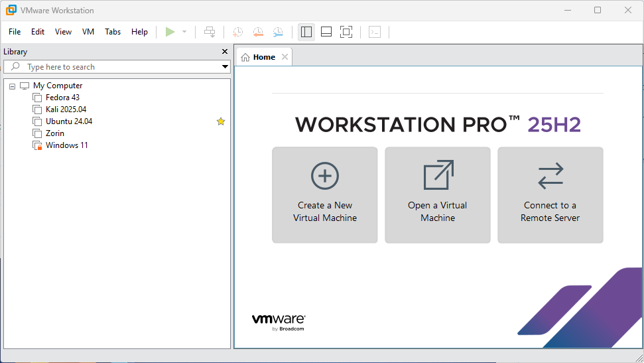Open the View menu
This screenshot has width=644, height=363.
63,32
